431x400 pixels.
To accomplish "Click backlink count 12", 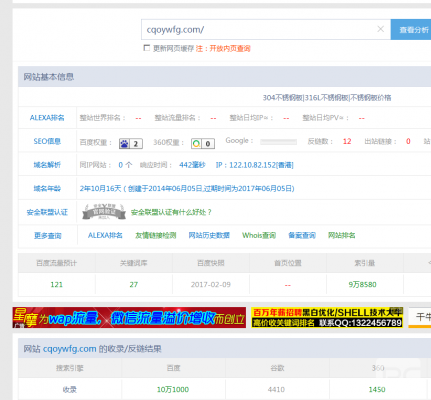I will [x=347, y=141].
